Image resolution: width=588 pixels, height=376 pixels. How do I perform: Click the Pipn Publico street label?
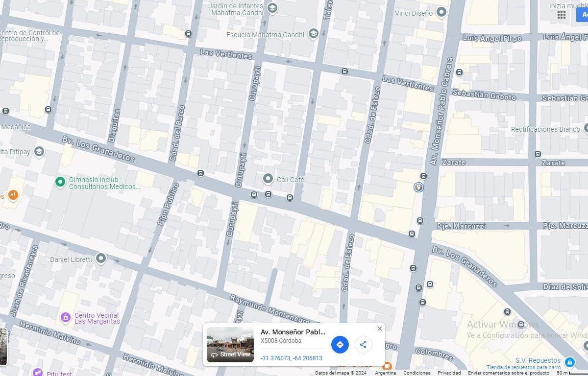168,204
